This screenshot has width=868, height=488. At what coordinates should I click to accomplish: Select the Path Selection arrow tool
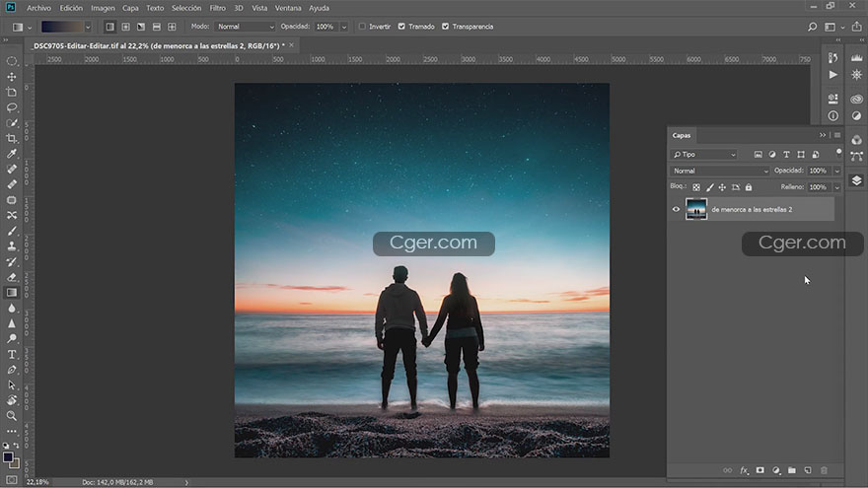(12, 385)
